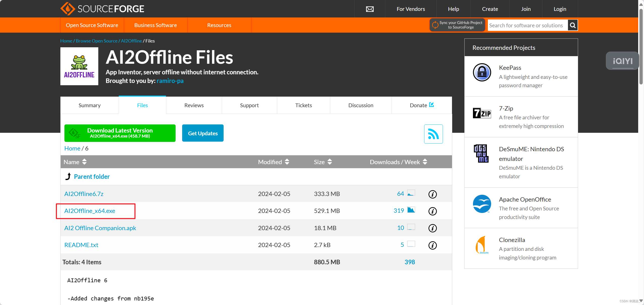Open the Summary tab
Viewport: 644px width, 305px height.
tap(89, 105)
